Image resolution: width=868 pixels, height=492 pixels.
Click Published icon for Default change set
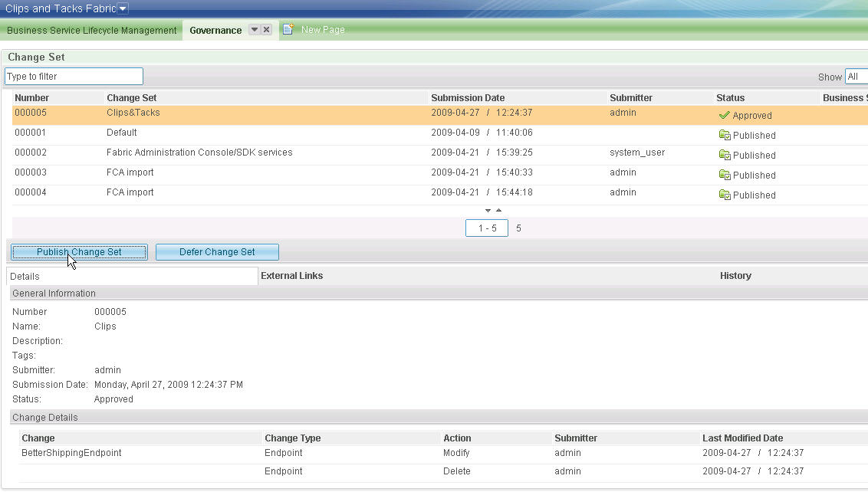click(724, 136)
